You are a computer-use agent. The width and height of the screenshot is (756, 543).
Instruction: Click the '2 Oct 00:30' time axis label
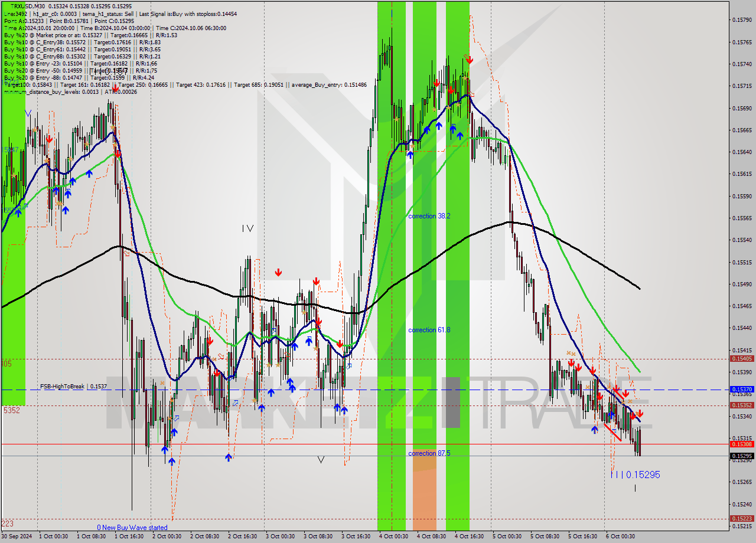(x=166, y=537)
